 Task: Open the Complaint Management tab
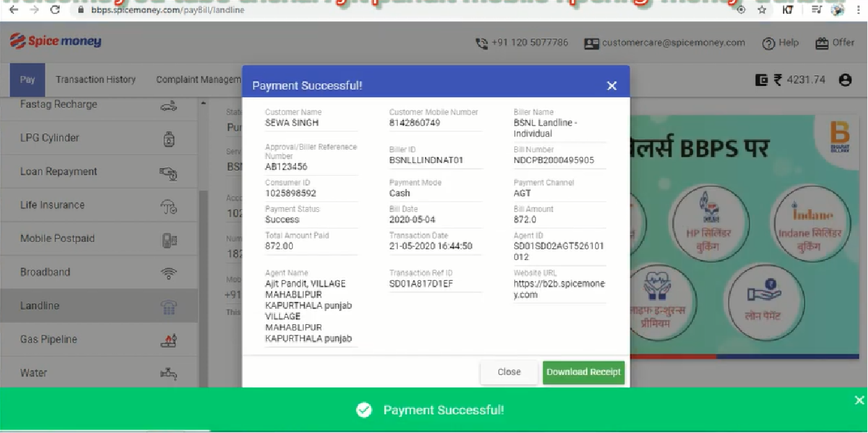199,79
